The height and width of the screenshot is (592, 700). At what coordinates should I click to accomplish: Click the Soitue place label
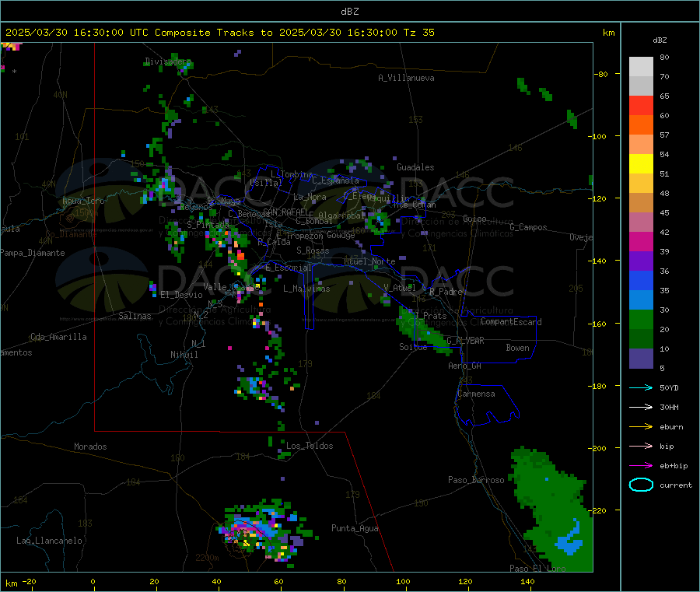413,347
